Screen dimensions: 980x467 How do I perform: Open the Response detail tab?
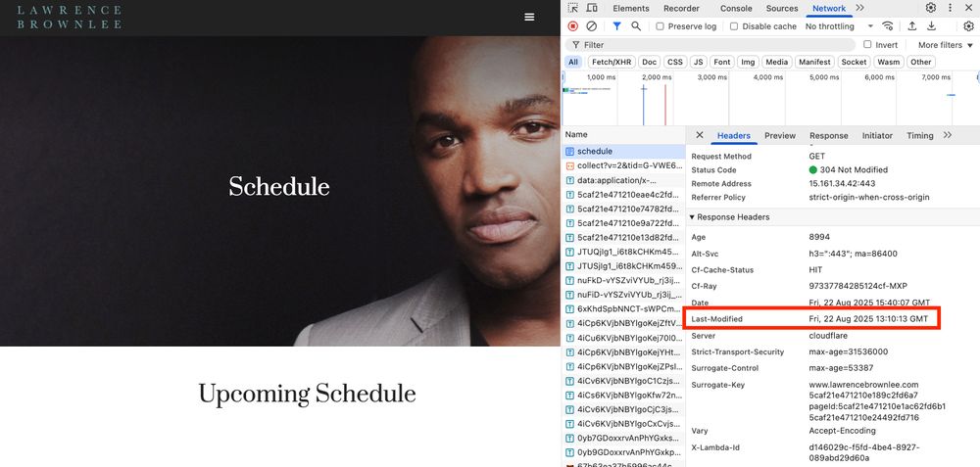(829, 135)
